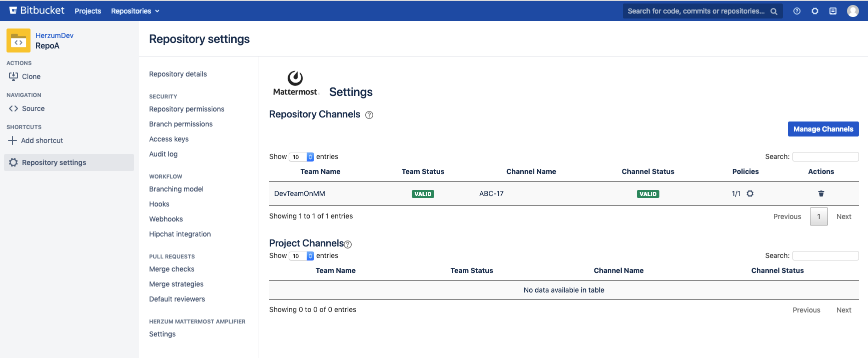
Task: Click Add shortcut link
Action: (x=42, y=140)
